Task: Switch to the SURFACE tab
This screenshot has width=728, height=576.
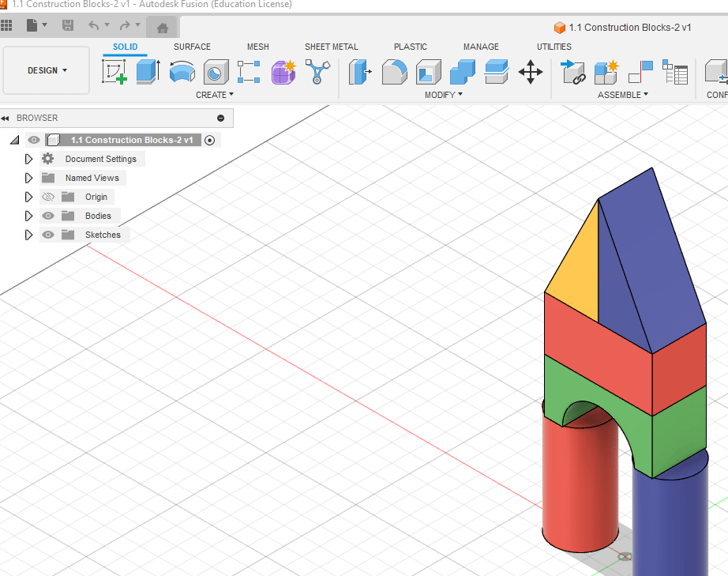Action: click(x=192, y=47)
